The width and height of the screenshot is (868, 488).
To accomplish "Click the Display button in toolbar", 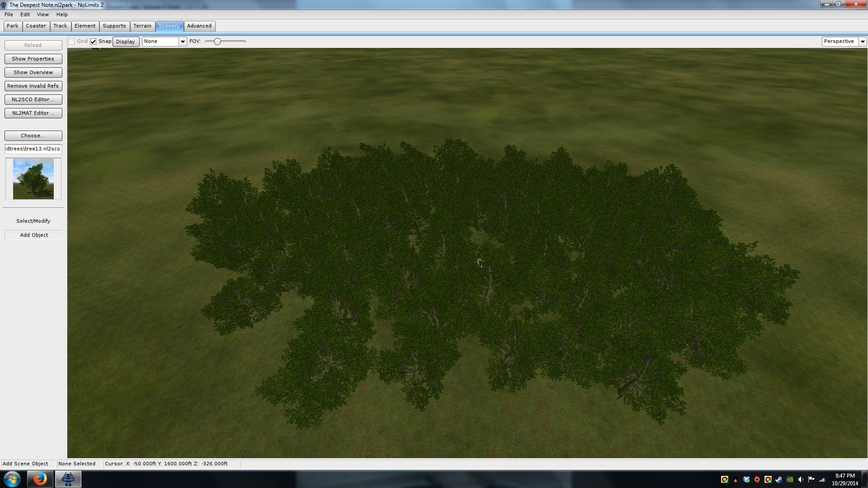I will tap(125, 42).
